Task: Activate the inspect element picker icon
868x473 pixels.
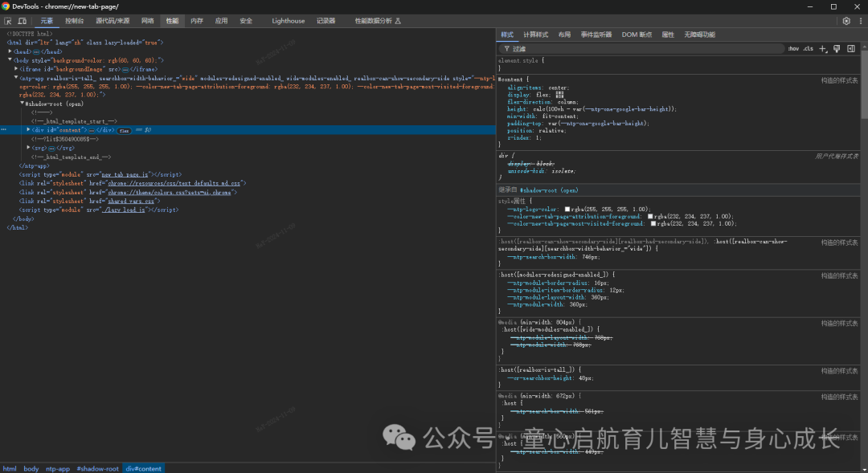Action: (8, 21)
